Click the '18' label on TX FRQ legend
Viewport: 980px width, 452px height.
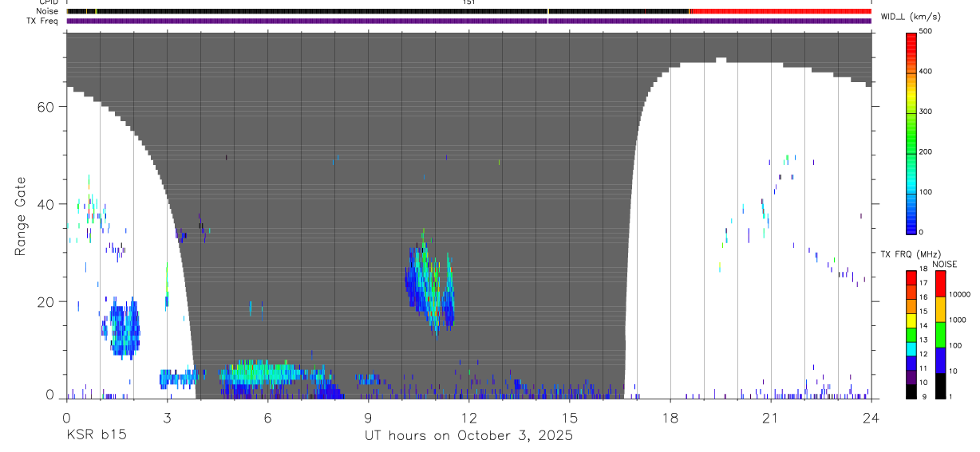pyautogui.click(x=924, y=269)
